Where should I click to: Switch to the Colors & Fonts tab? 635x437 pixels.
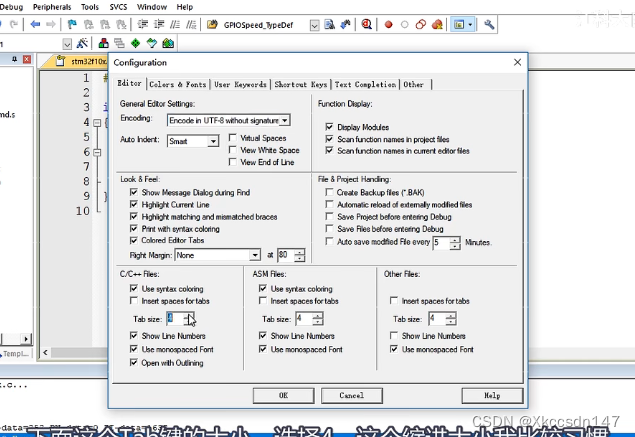(x=177, y=84)
